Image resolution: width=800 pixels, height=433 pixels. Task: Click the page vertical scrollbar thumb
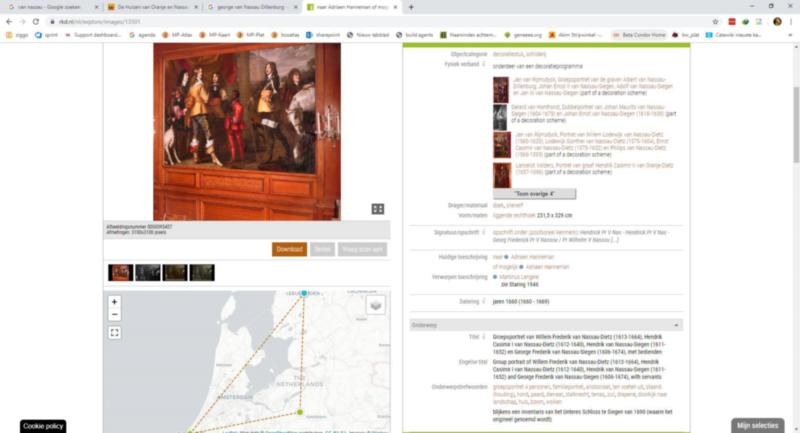[x=795, y=125]
